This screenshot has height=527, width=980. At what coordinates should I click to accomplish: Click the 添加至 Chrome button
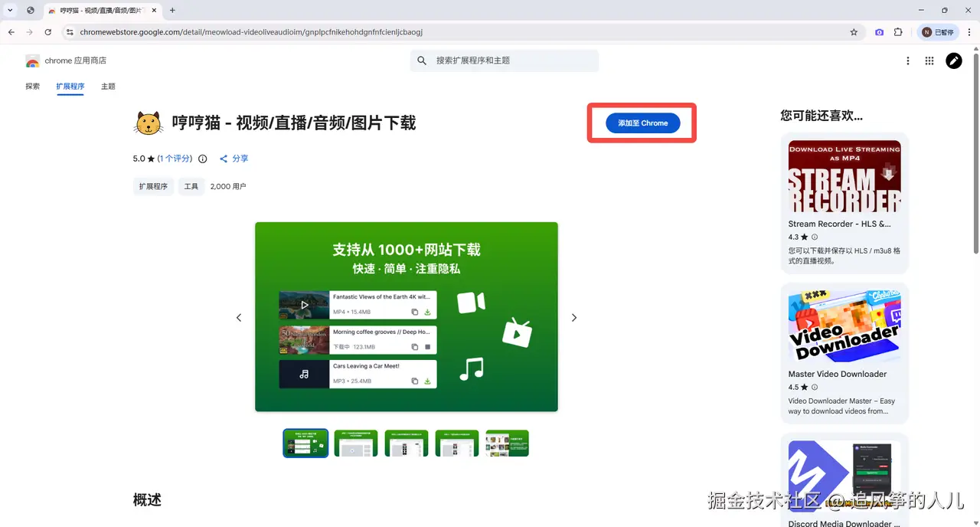pos(642,123)
